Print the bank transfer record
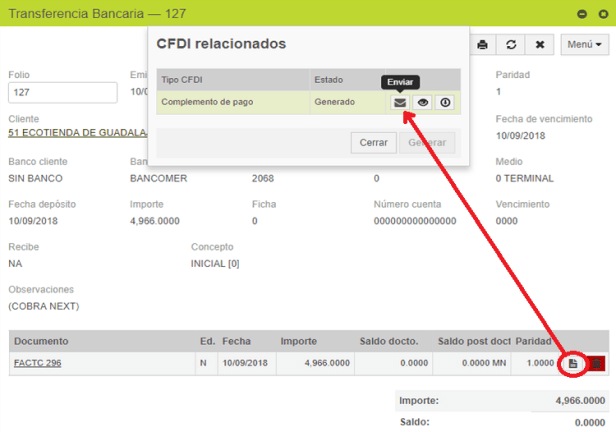616x432 pixels. coord(483,45)
